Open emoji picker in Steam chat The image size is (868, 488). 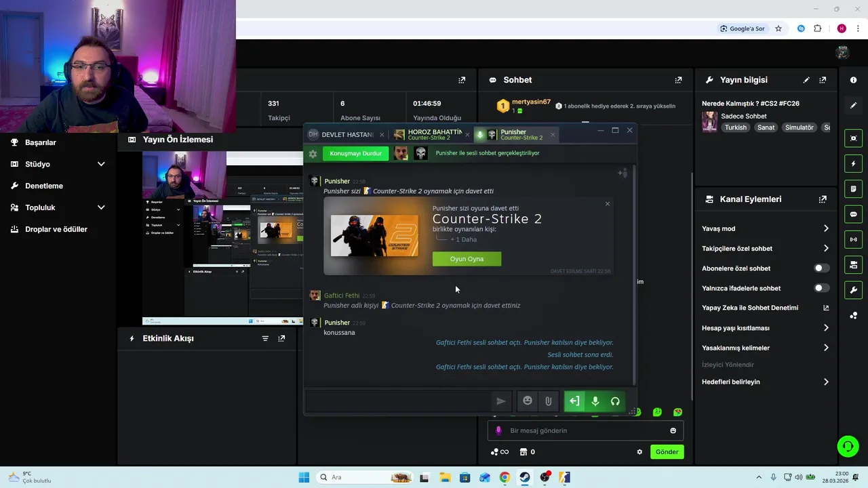[x=528, y=401]
